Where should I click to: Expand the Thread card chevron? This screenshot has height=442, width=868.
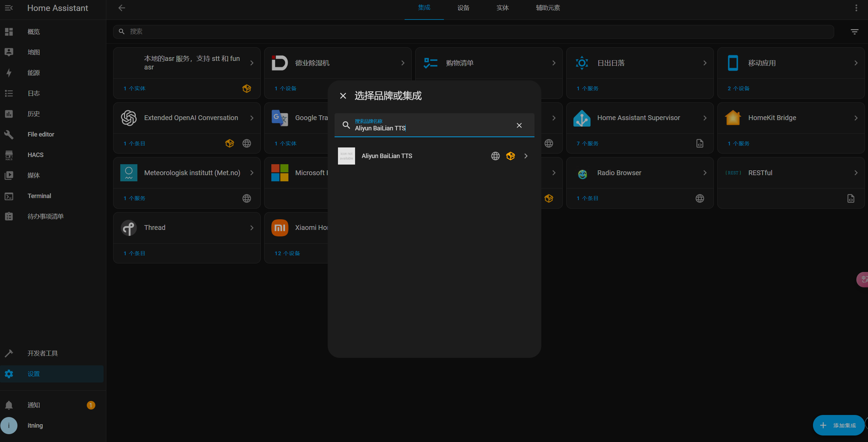252,228
